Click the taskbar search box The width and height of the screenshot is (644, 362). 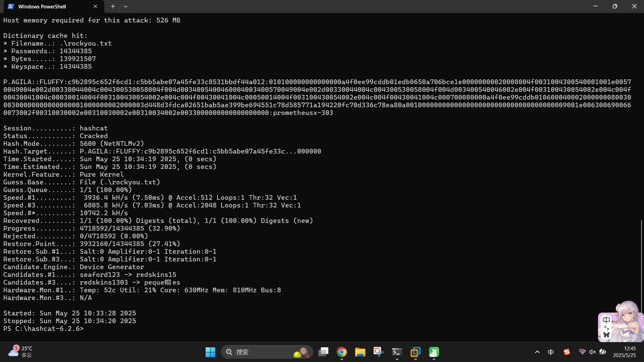click(x=262, y=352)
